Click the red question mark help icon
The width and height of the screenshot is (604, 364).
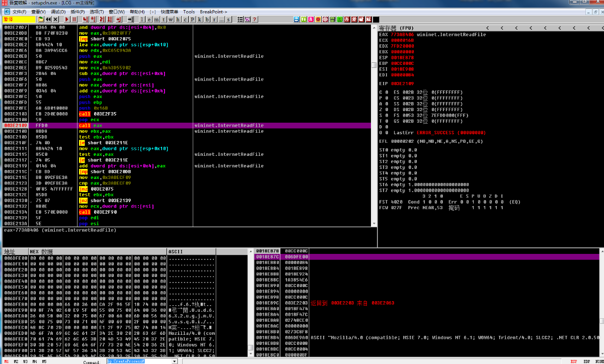(x=255, y=19)
